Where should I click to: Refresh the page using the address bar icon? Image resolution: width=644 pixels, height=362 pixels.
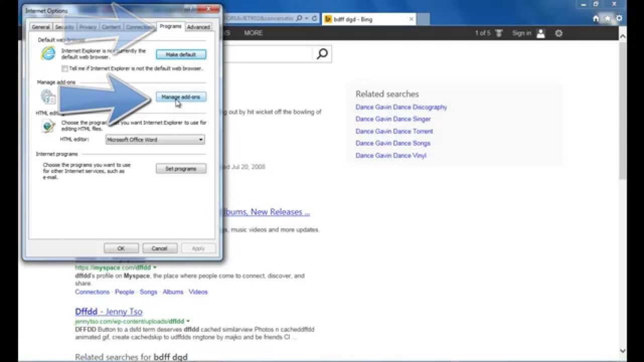pos(315,19)
